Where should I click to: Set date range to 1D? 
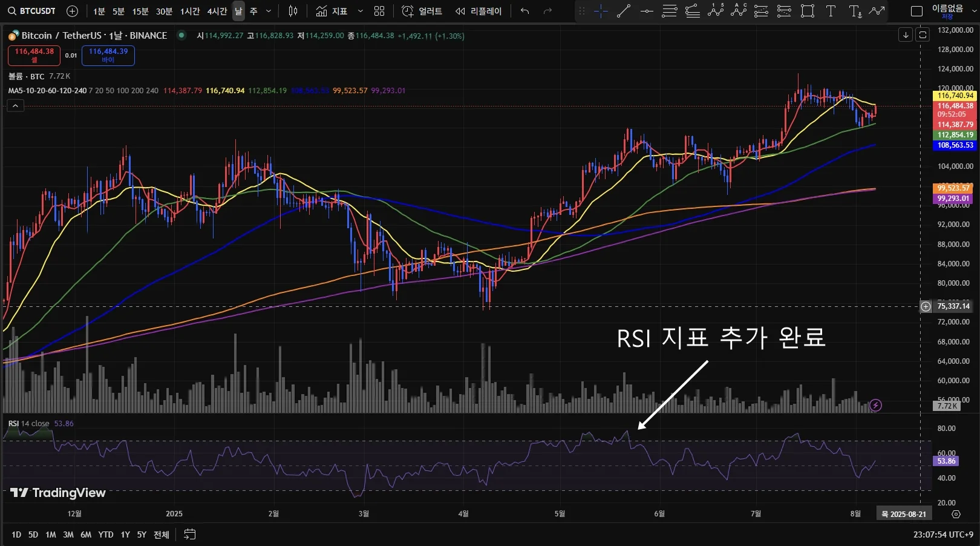tap(16, 534)
